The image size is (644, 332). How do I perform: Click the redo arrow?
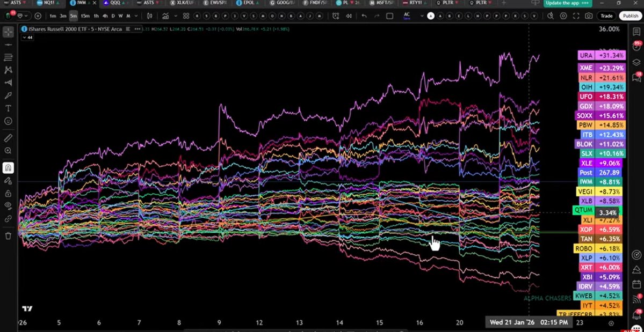click(377, 16)
